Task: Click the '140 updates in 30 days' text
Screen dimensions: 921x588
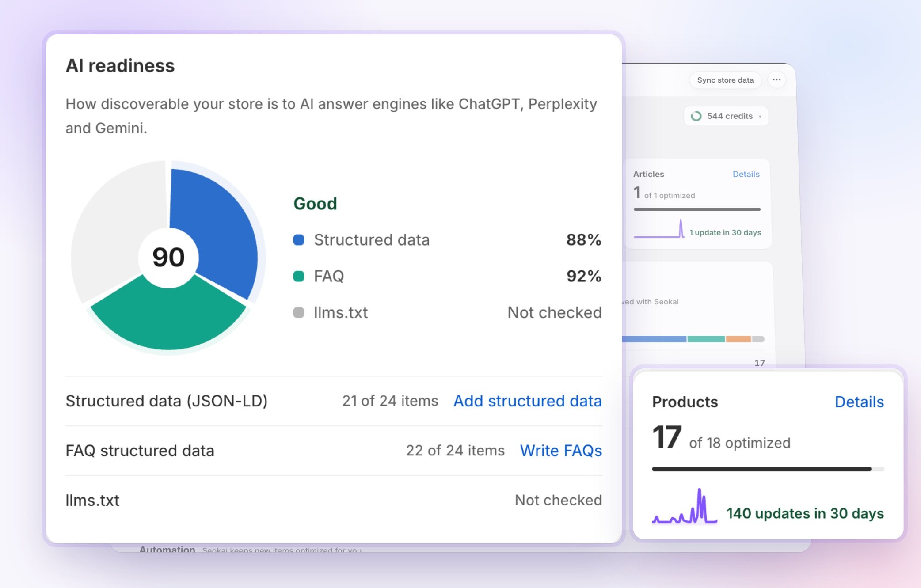Action: [x=805, y=513]
